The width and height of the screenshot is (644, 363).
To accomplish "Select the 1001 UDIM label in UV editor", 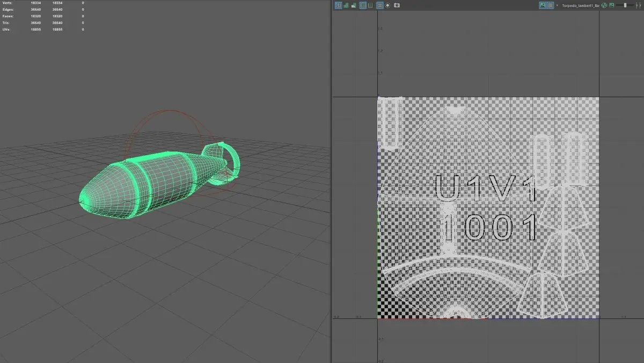I will 489,227.
